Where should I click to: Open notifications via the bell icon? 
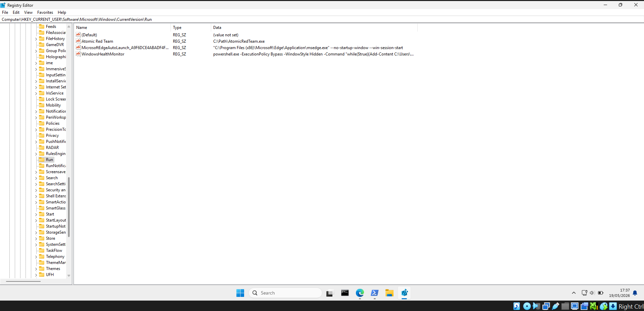point(635,293)
